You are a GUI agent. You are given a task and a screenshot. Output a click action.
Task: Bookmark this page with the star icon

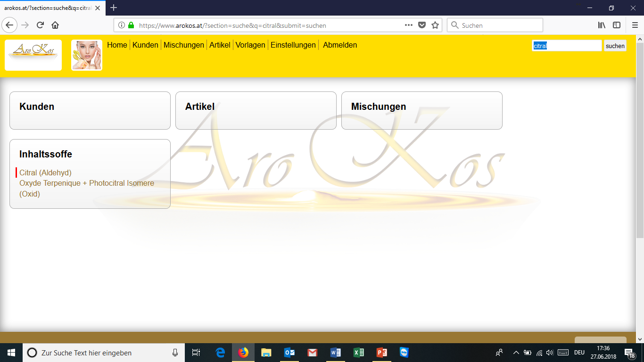click(x=435, y=25)
